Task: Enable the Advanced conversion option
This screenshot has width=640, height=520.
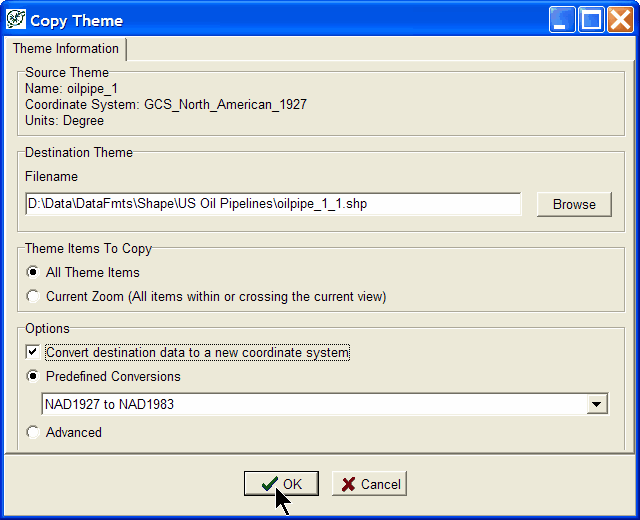Action: coord(34,433)
